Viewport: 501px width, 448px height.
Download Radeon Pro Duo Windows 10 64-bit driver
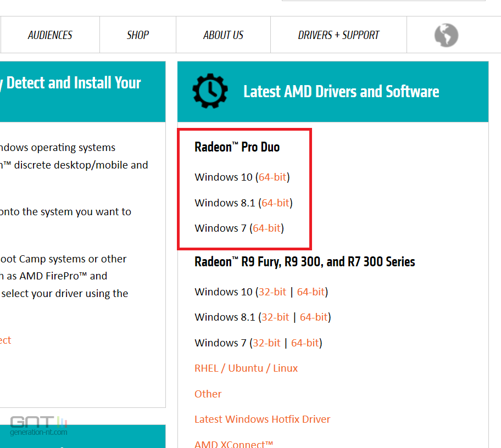pyautogui.click(x=272, y=177)
